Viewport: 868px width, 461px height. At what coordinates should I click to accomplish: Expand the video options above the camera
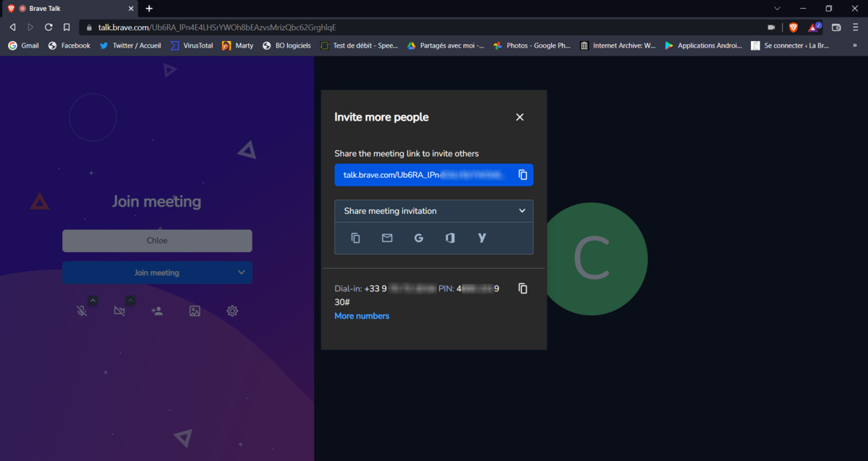[130, 301]
